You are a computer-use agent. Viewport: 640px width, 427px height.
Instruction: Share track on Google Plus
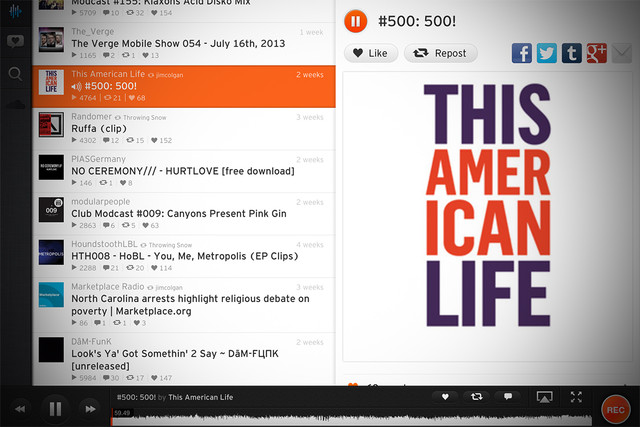click(596, 53)
